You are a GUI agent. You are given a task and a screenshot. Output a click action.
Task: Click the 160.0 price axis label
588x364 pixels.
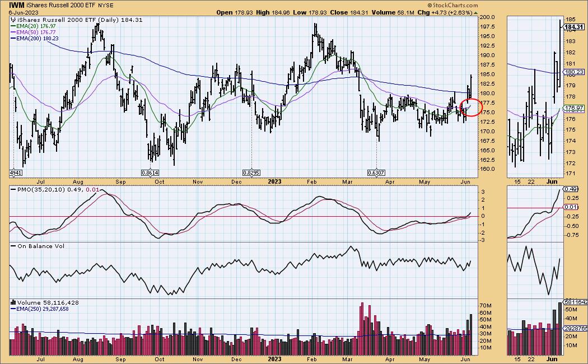coord(487,169)
